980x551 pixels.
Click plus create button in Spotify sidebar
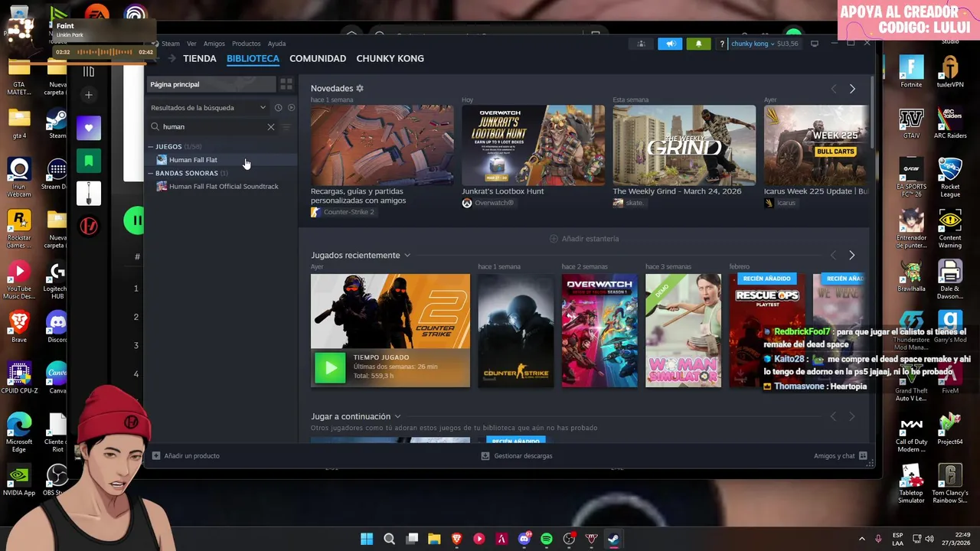pos(89,95)
